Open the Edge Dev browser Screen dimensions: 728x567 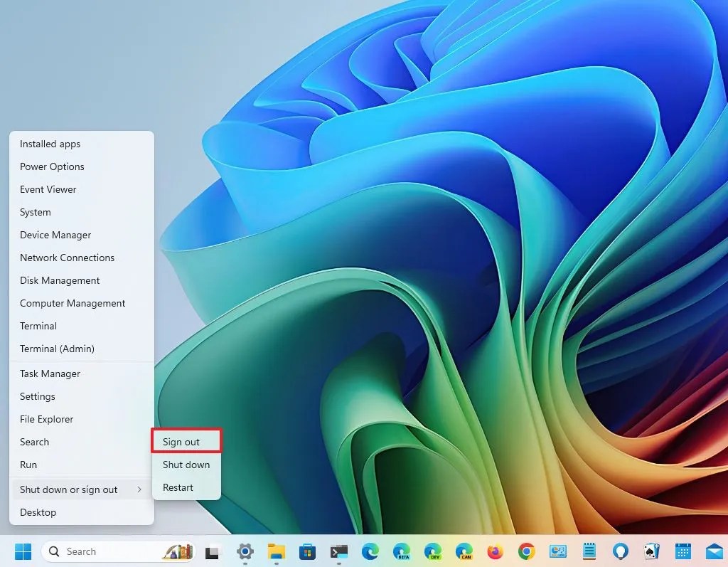(432, 551)
